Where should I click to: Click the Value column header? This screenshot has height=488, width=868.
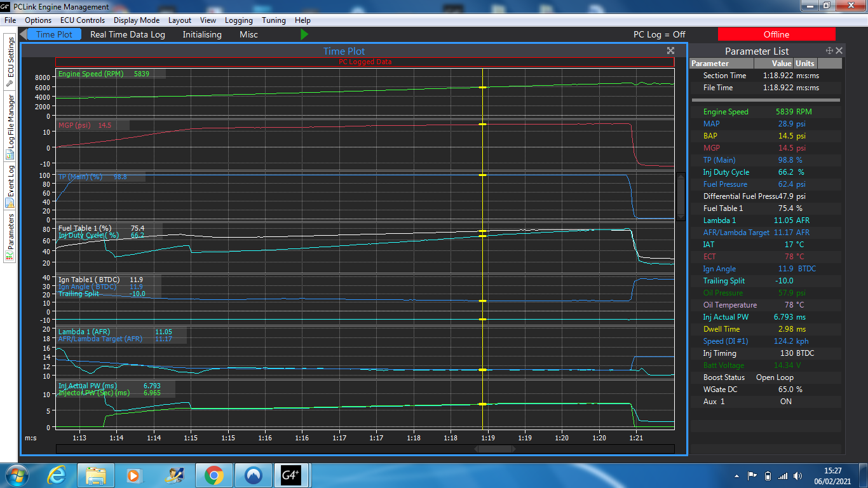click(x=774, y=64)
